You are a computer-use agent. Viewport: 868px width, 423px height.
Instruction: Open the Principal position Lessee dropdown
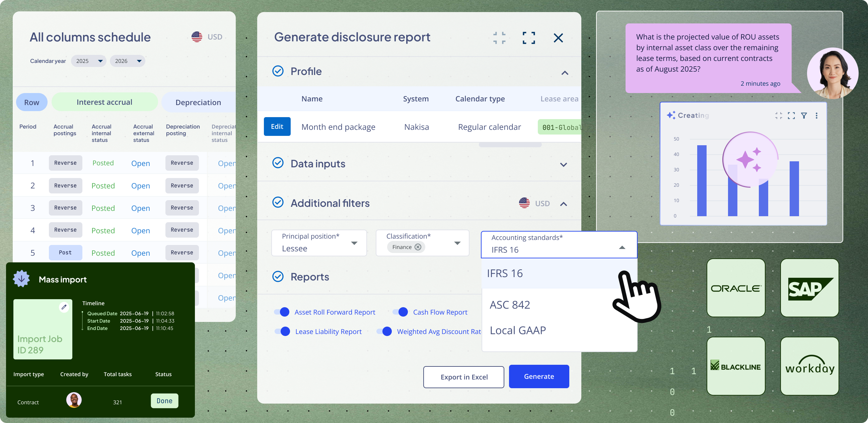(x=354, y=243)
